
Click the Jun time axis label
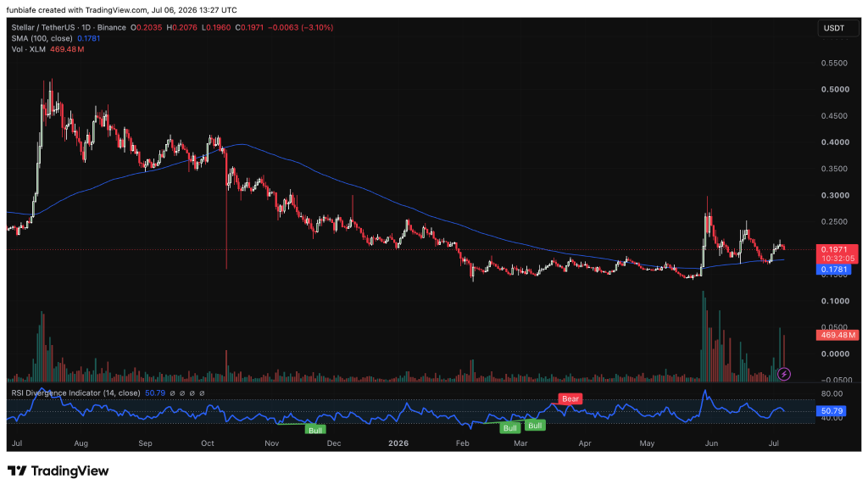tap(711, 443)
